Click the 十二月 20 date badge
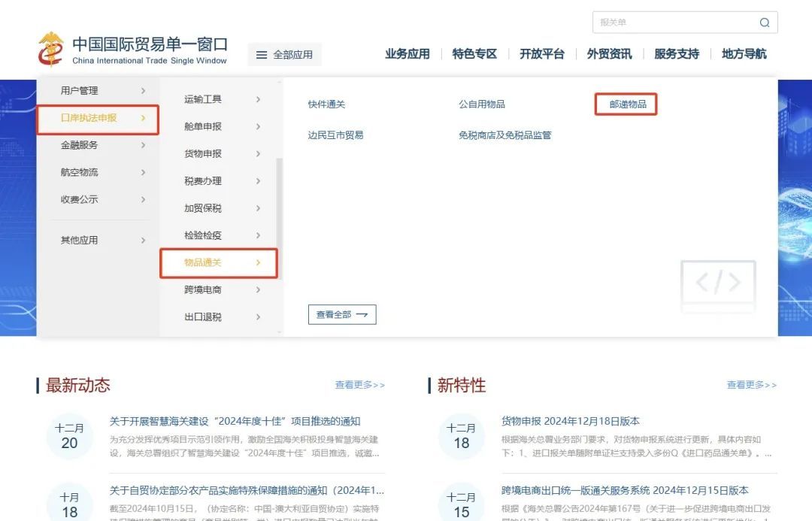 click(x=69, y=436)
